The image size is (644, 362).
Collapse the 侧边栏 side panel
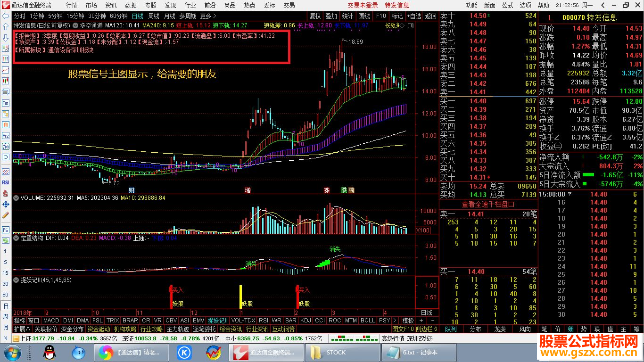pyautogui.click(x=427, y=329)
